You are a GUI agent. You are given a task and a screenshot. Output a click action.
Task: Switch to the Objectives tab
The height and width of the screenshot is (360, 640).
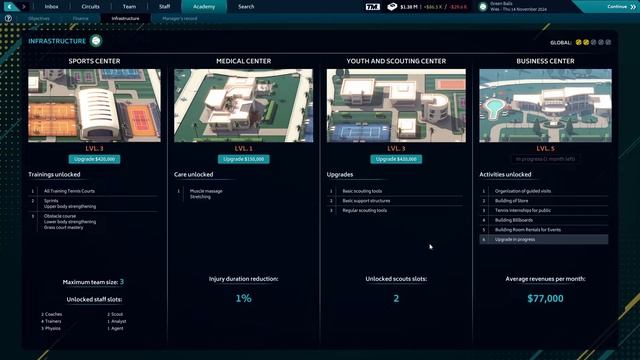[39, 18]
